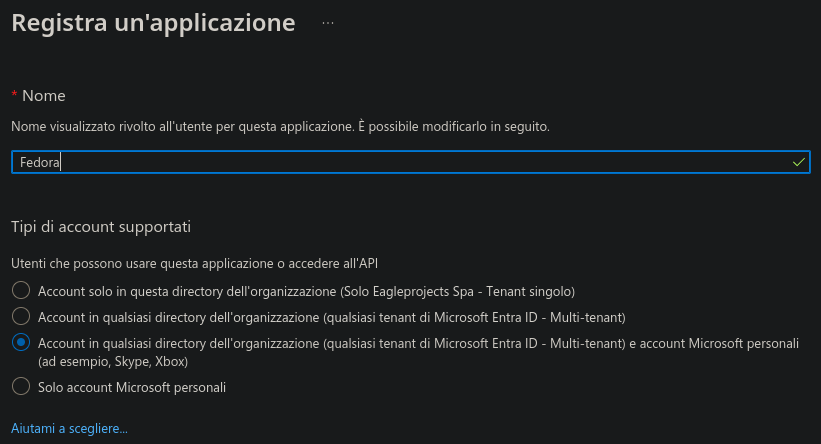Viewport: 821px width, 444px height.
Task: Click the 'Nome visualizzato rivolto all'utente' description text
Action: tap(280, 127)
